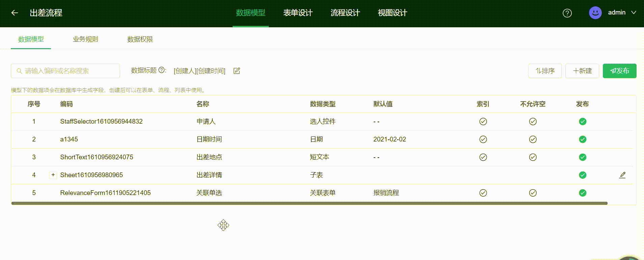Screen dimensions: 644x260
Task: Toggle 不允许空 check for 关联单选 row
Action: click(x=533, y=193)
